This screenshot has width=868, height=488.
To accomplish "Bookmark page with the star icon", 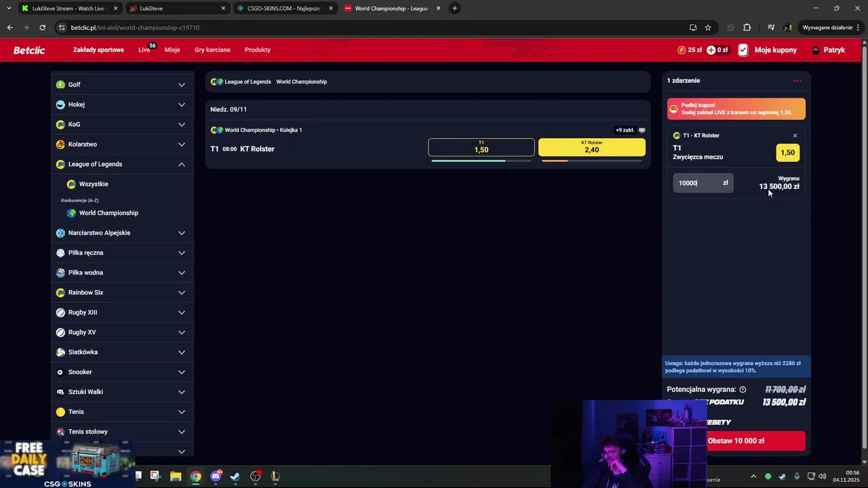I will [x=708, y=28].
